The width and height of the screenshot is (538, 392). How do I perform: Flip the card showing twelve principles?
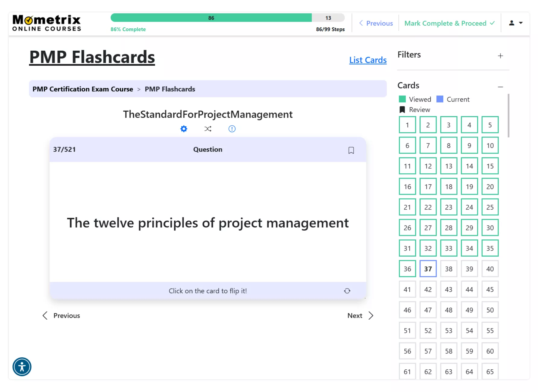point(208,223)
